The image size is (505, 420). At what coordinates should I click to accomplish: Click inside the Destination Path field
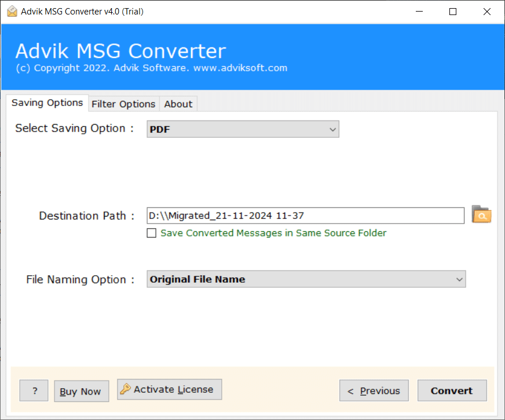[x=305, y=216]
